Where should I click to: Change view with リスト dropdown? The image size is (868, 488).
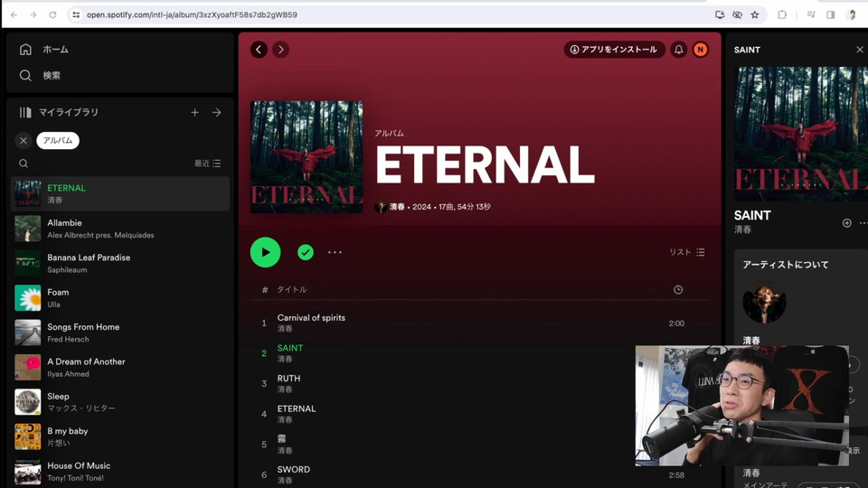pos(687,252)
